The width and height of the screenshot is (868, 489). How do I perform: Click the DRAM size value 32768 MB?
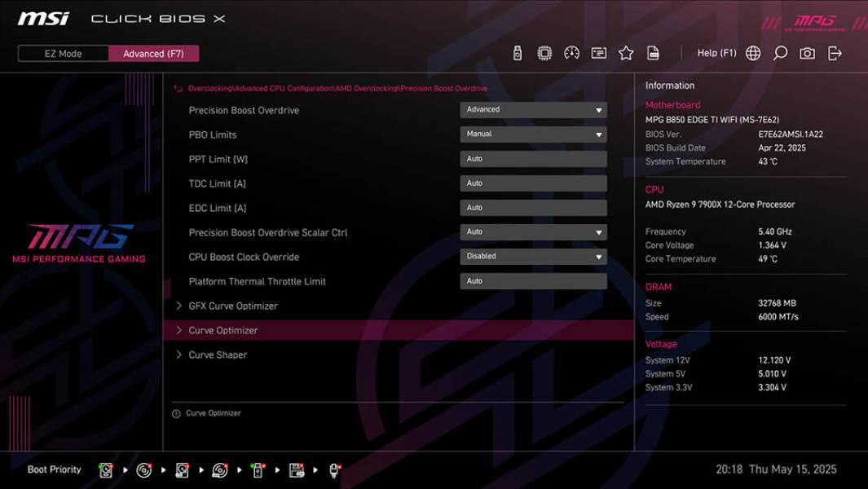click(778, 303)
